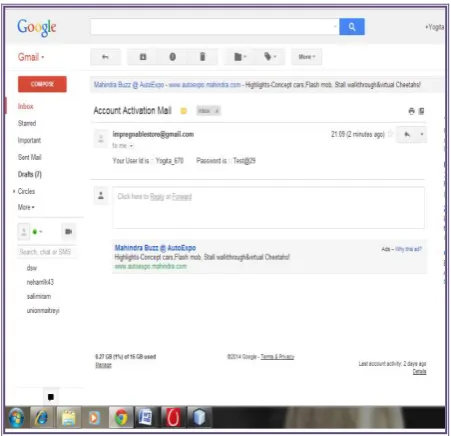Open the green ad URL below the reply box

pos(150,266)
